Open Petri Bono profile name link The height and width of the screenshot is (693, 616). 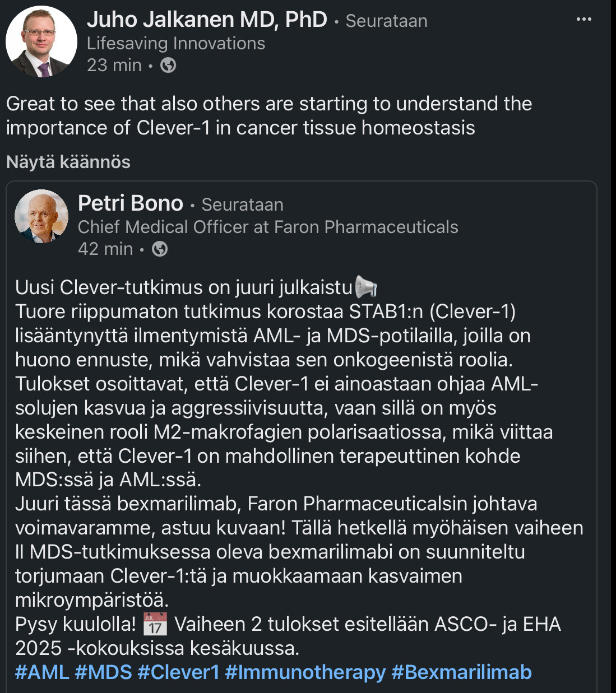point(131,203)
